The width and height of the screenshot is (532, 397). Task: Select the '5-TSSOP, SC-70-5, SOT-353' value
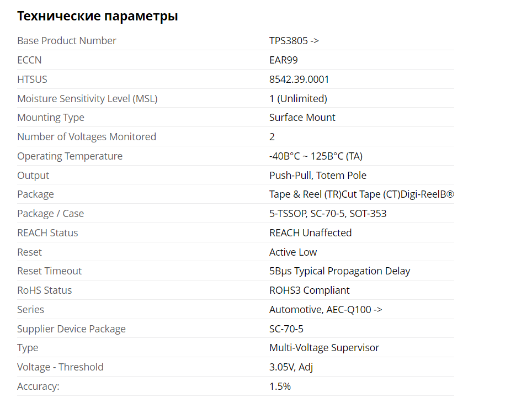coord(328,214)
